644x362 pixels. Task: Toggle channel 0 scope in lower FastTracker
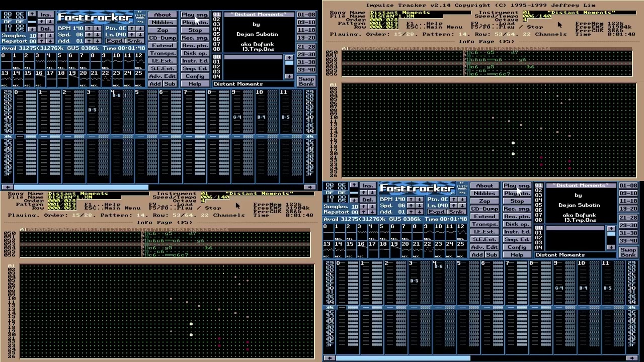pos(329,232)
